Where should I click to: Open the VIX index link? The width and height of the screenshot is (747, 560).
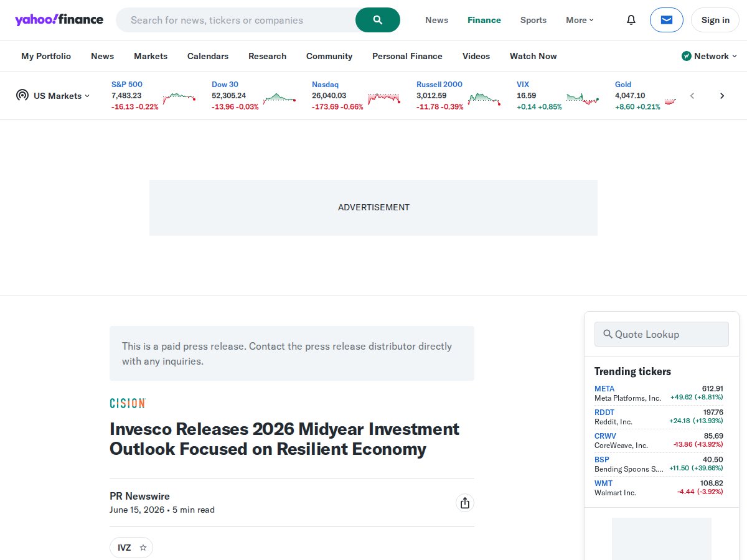pyautogui.click(x=523, y=84)
